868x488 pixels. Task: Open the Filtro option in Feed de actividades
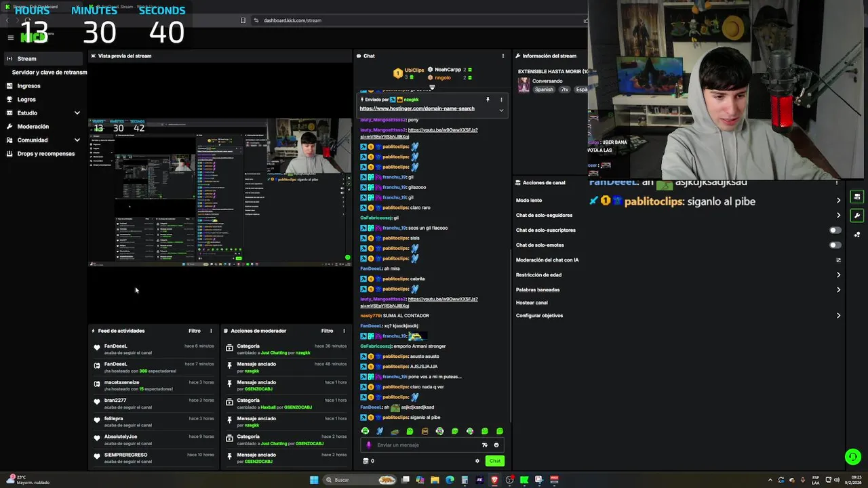pyautogui.click(x=195, y=331)
